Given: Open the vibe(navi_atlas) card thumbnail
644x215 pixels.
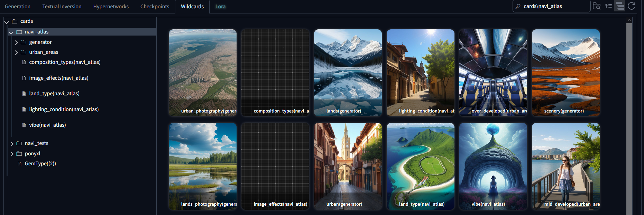Looking at the screenshot, I should [x=493, y=166].
